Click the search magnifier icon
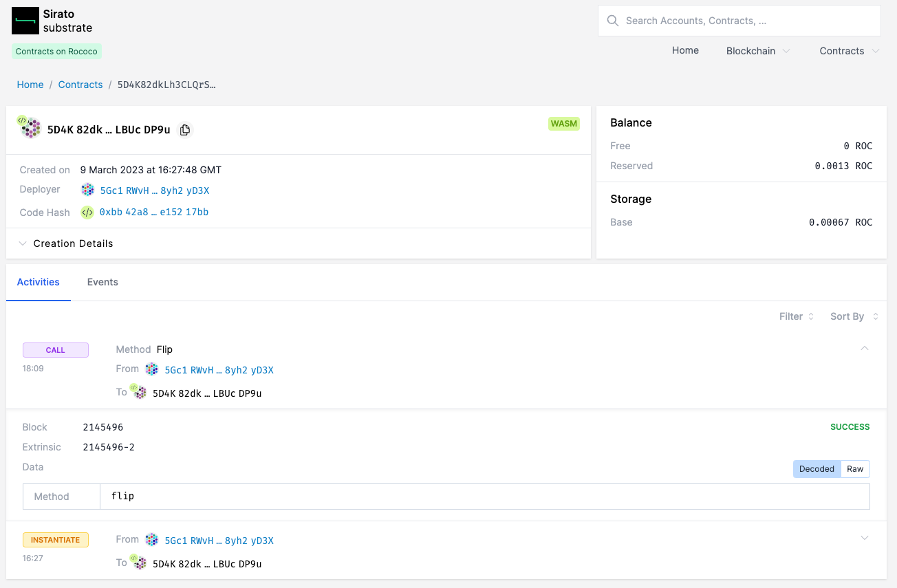Viewport: 897px width, 588px height. point(612,21)
